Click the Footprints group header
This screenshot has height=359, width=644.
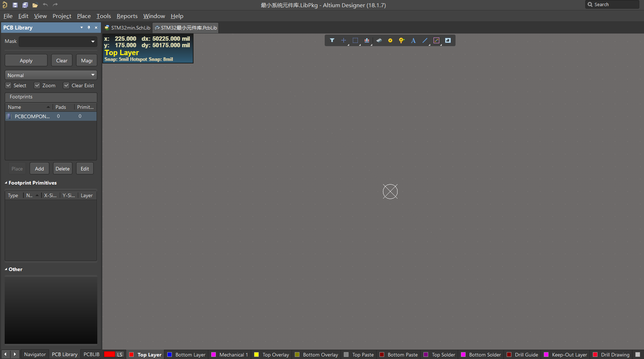tap(51, 97)
